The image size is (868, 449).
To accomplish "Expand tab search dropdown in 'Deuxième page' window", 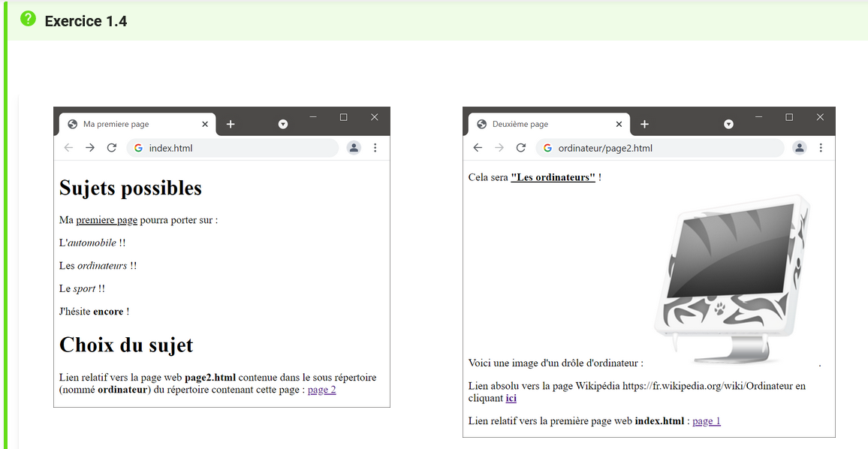I will pos(728,125).
